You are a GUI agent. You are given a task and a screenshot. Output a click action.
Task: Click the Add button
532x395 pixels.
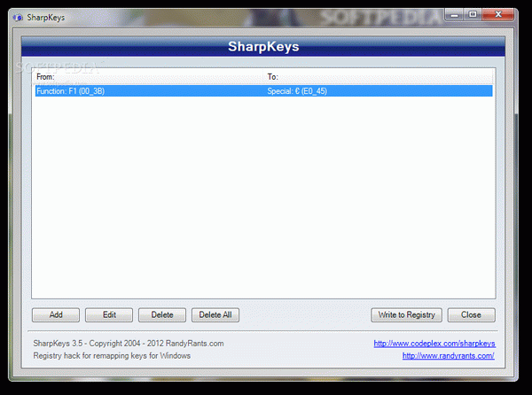(x=56, y=314)
